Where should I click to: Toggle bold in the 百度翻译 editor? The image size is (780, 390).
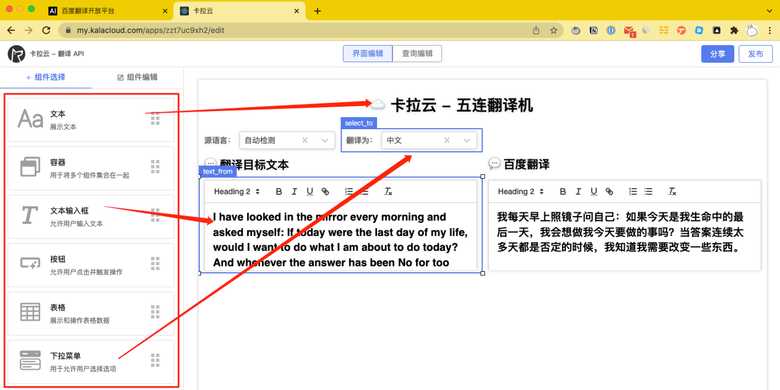(x=563, y=192)
